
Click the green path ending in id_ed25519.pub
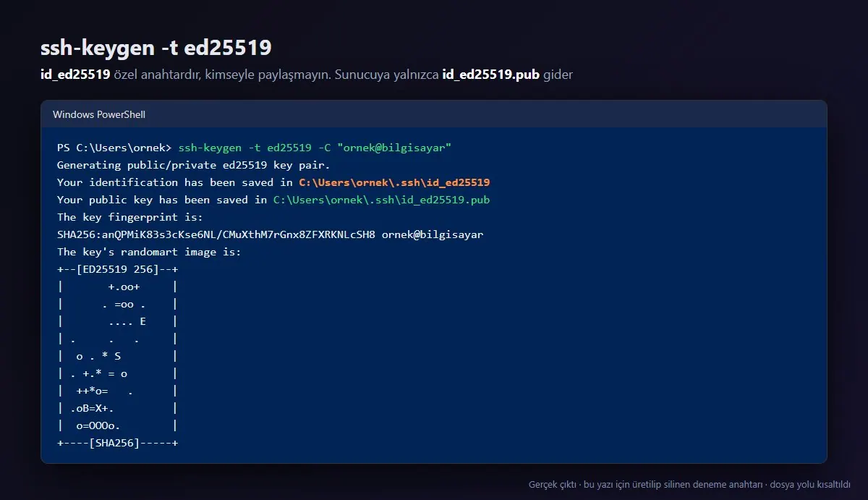(x=381, y=200)
